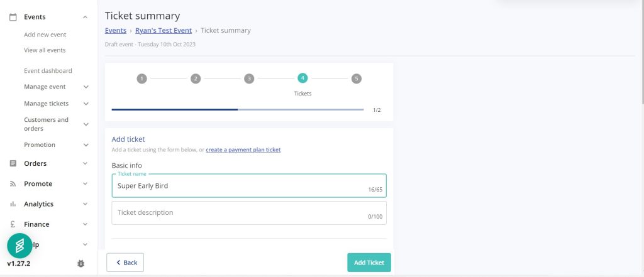This screenshot has height=277, width=644.
Task: Go to step 2 circle
Action: coord(196,79)
